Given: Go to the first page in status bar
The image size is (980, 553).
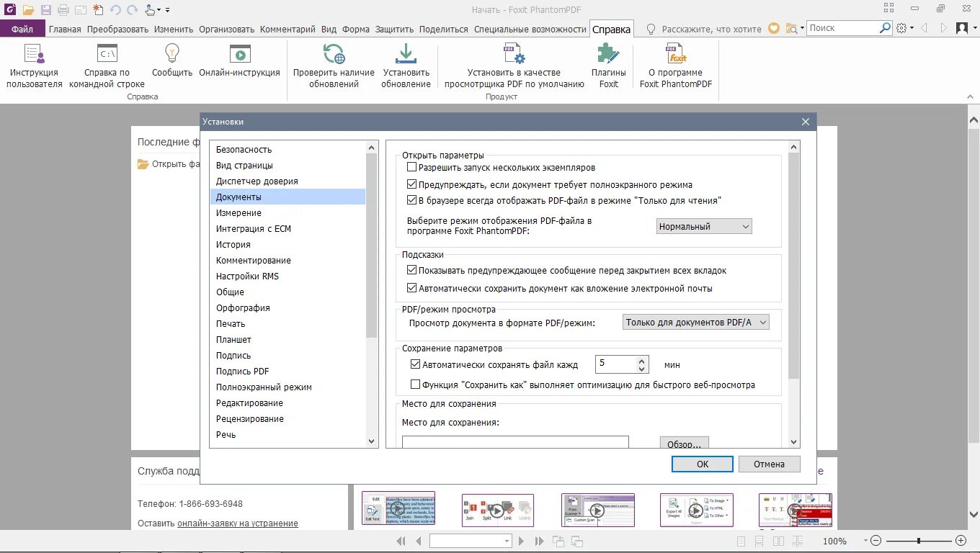Looking at the screenshot, I should click(x=401, y=541).
